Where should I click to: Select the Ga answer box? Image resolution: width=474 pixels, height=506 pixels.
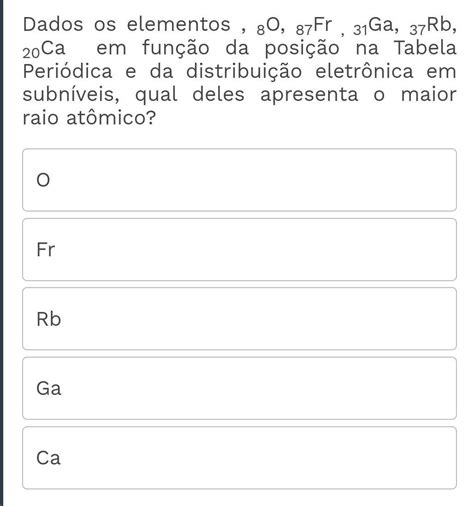tap(239, 388)
